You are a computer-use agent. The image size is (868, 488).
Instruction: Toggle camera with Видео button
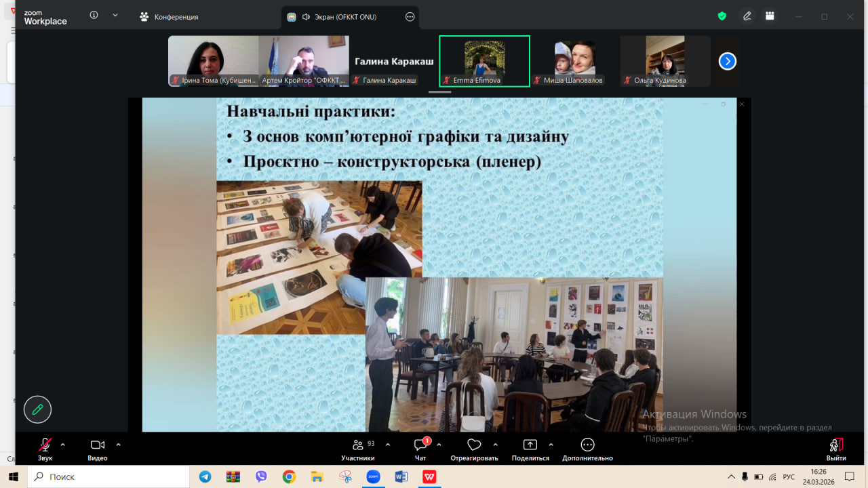97,445
